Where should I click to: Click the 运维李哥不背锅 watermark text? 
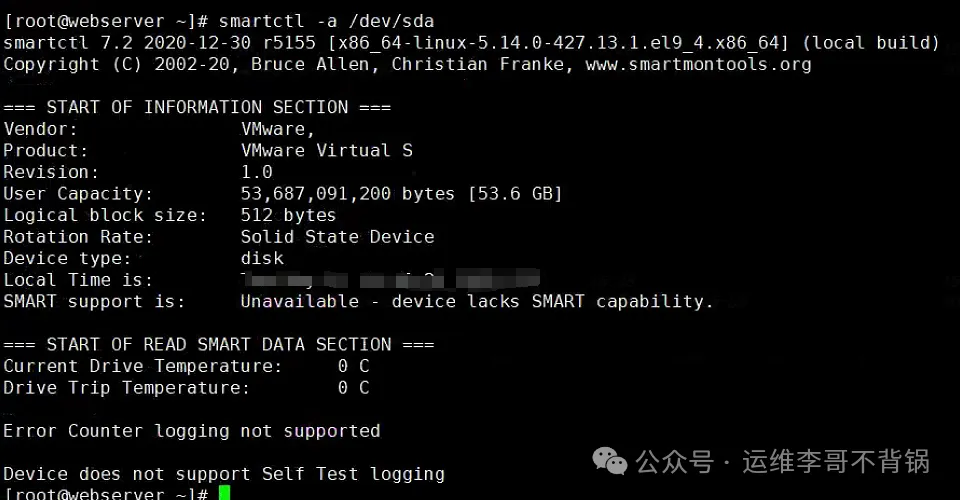click(x=836, y=461)
